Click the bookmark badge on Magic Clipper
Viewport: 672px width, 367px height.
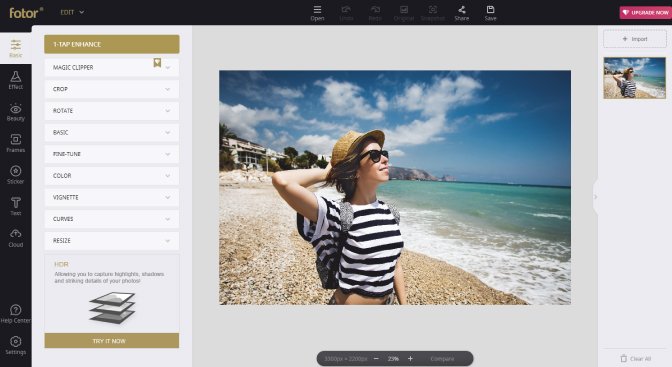[157, 63]
